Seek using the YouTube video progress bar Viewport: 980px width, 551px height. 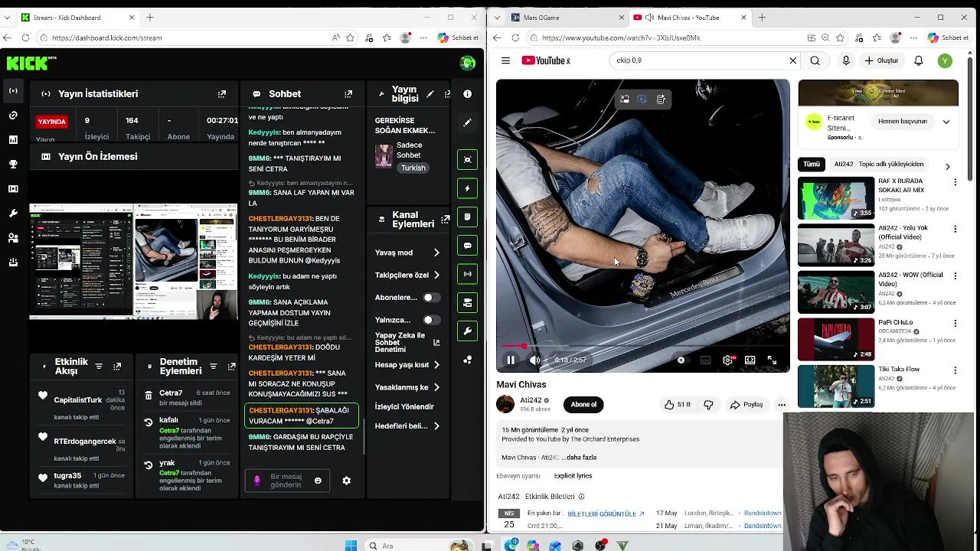point(643,347)
